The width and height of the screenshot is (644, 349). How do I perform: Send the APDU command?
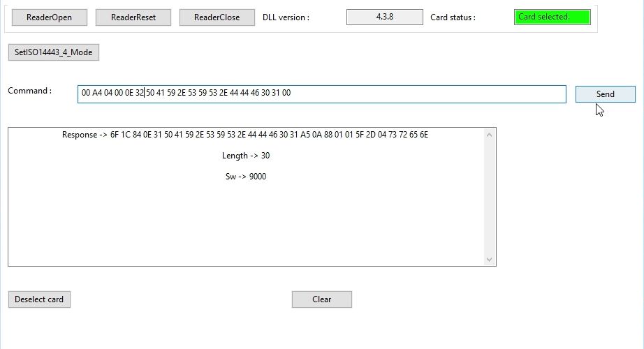coord(605,94)
